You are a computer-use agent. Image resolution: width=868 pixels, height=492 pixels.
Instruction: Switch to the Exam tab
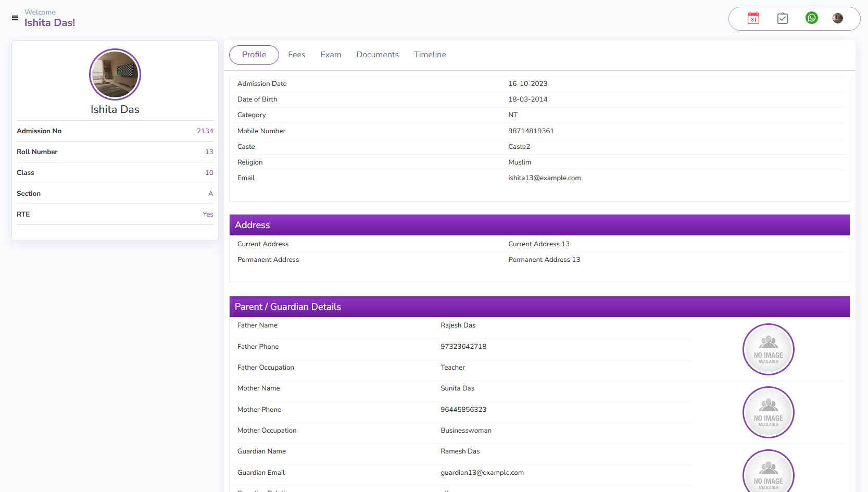click(331, 55)
